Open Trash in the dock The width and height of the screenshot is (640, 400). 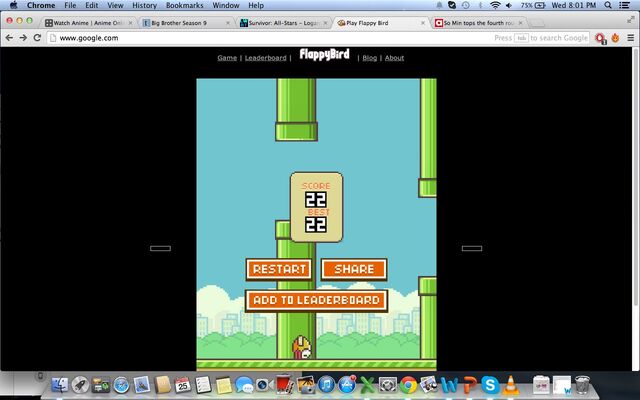pos(582,384)
